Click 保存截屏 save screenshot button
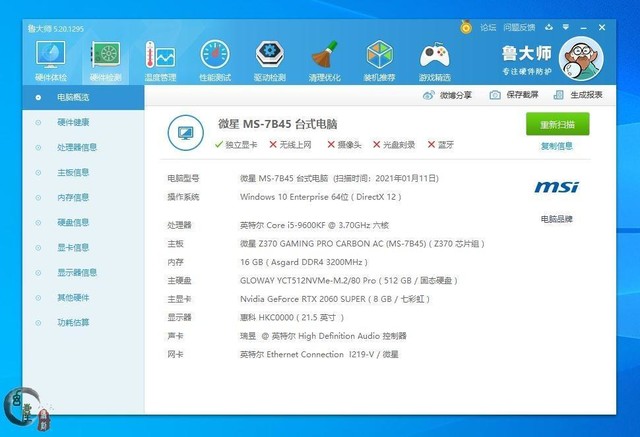This screenshot has height=437, width=640. point(514,95)
